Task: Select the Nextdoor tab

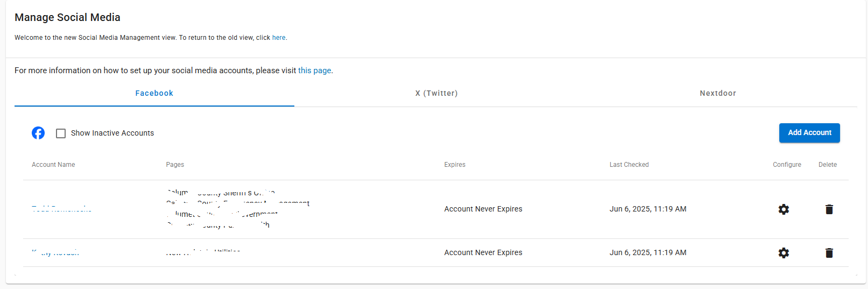Action: click(x=718, y=93)
